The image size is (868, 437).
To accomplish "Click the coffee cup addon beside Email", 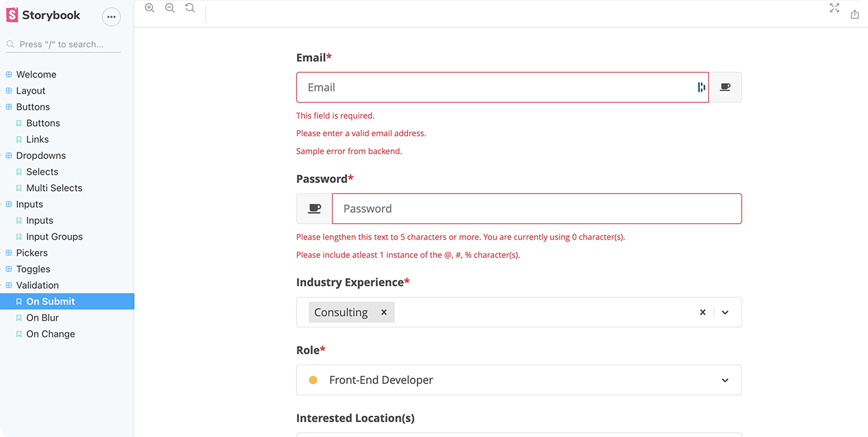I will 725,87.
